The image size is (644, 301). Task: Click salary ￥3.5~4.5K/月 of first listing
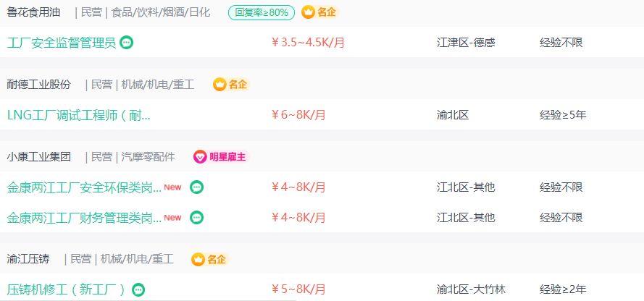pos(308,42)
